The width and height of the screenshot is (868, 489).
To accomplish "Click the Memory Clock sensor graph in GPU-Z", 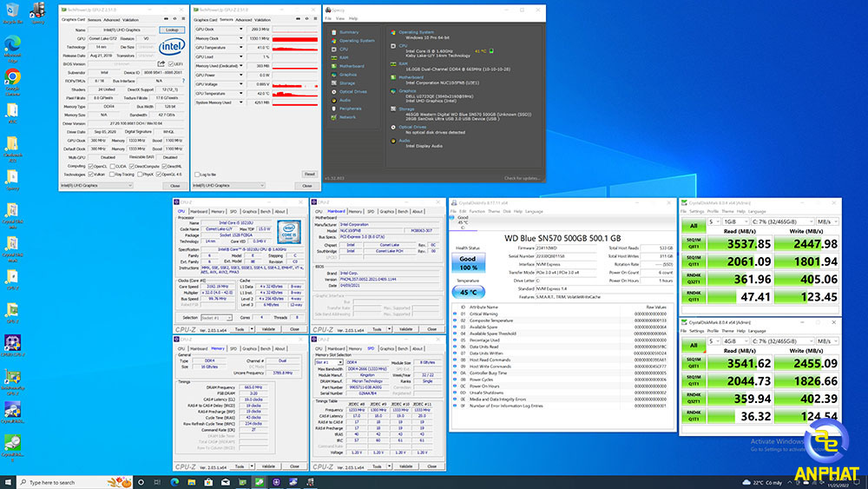I will pos(294,39).
